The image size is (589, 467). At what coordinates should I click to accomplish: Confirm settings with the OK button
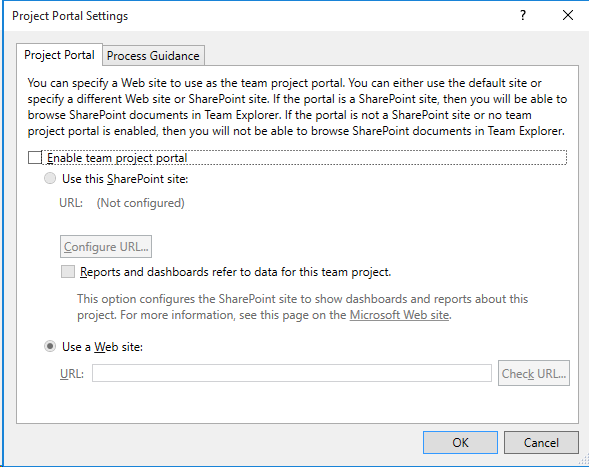[461, 443]
